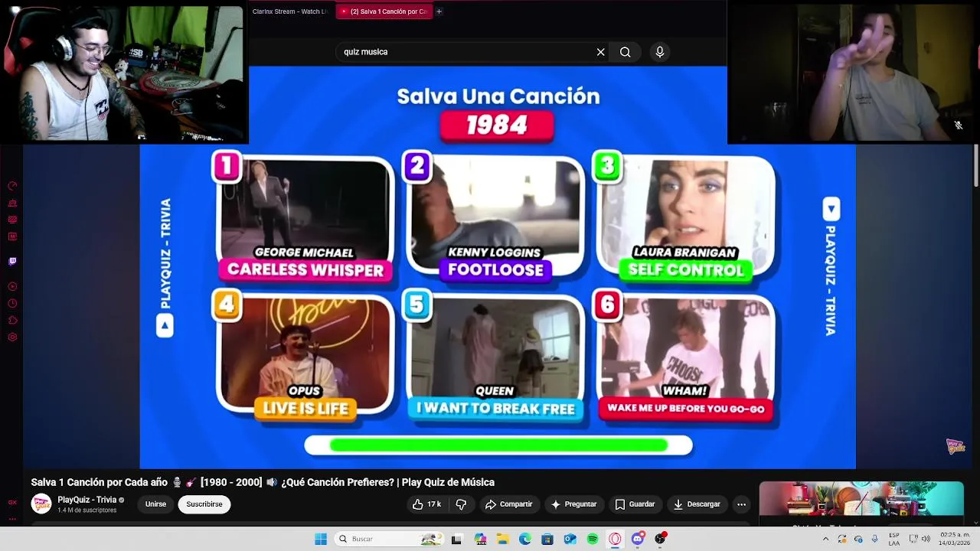This screenshot has width=980, height=551.
Task: Switch to Opera GX in taskbar
Action: pos(615,539)
